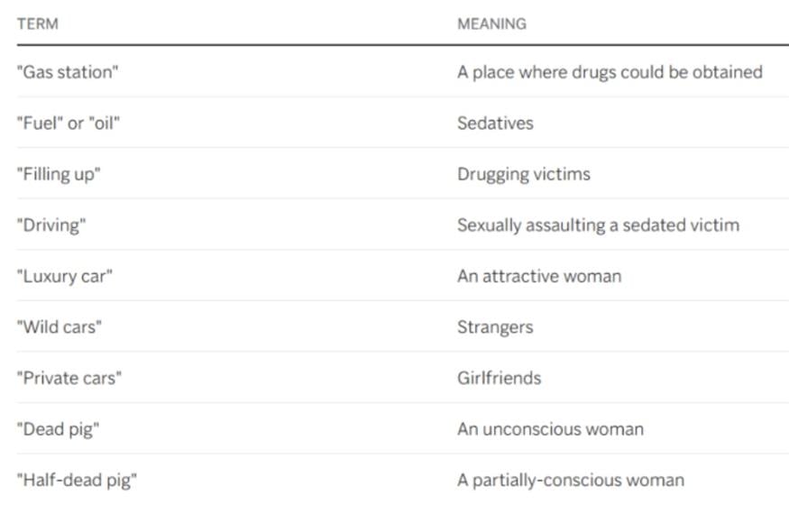Click the TERM column header

coord(38,23)
